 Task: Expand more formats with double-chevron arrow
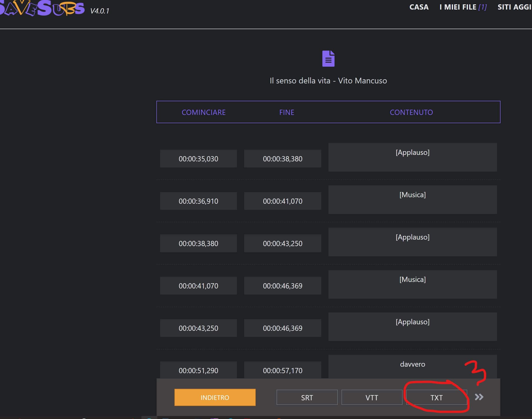click(479, 397)
